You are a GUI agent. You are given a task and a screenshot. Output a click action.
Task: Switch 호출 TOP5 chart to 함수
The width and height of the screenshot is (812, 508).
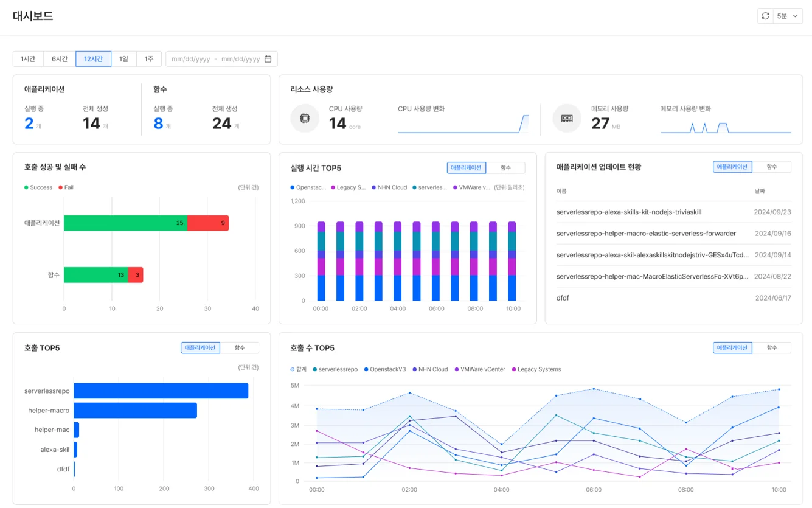[x=239, y=348]
